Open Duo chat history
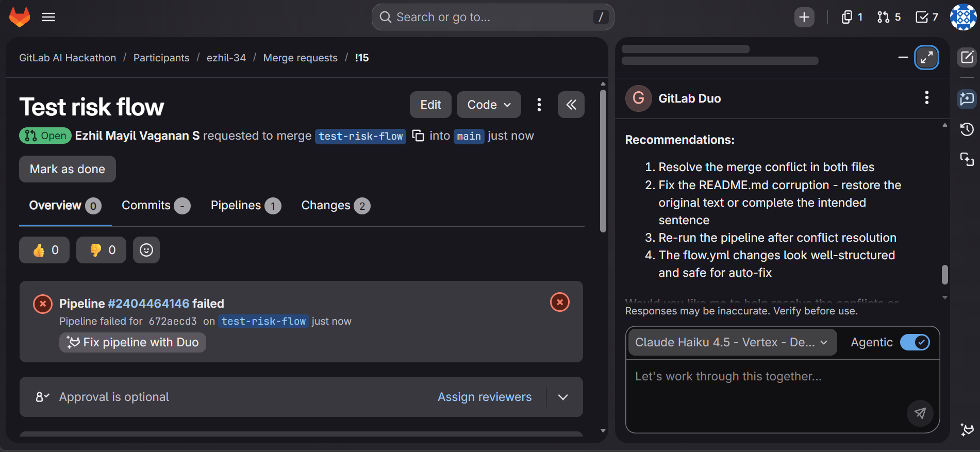 pos(967,129)
